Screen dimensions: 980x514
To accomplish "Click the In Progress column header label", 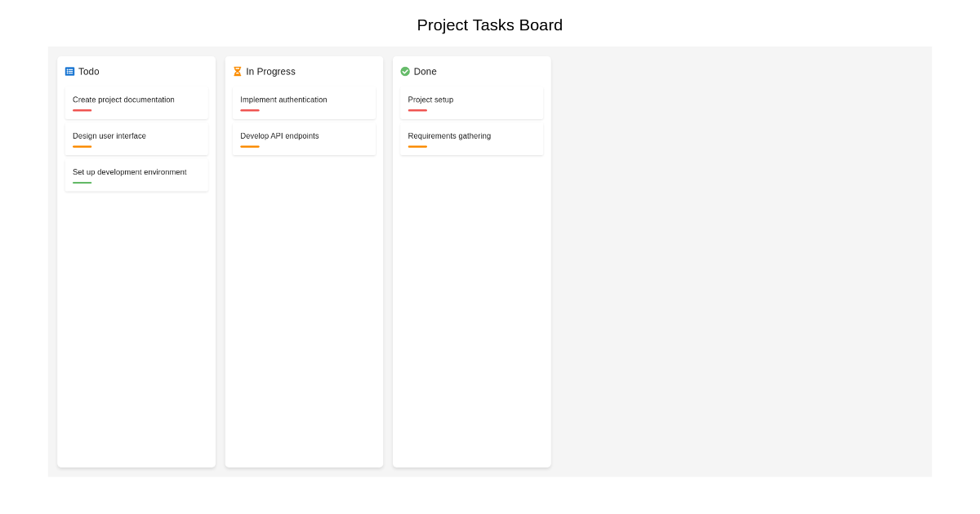I will tap(270, 72).
